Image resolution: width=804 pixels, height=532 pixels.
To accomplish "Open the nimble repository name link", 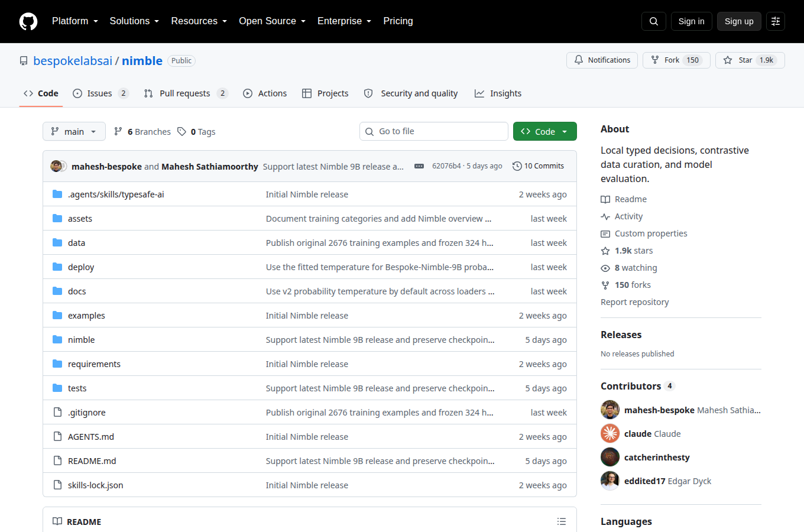I will click(142, 61).
